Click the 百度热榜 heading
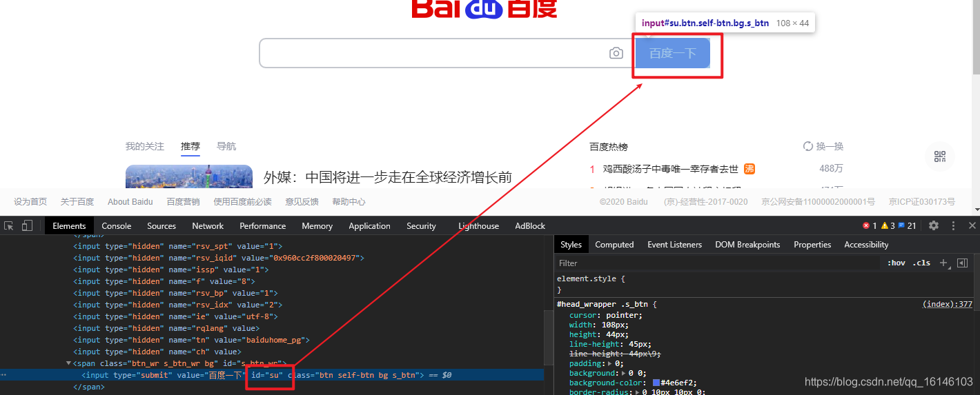The height and width of the screenshot is (395, 980). [609, 146]
